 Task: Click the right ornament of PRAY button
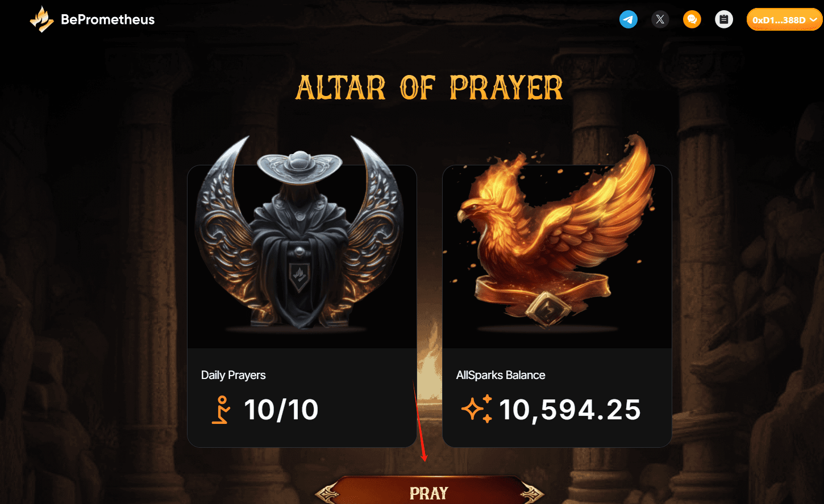pos(531,493)
